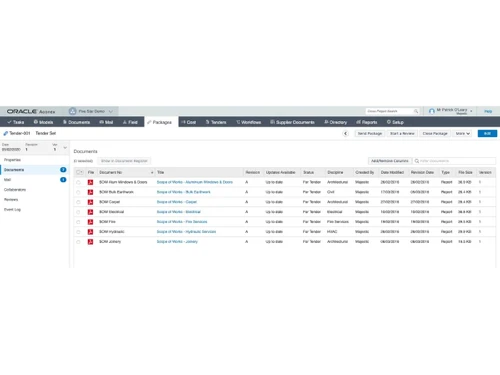Open the More dropdown button
Screen dimensions: 500x375
pyautogui.click(x=463, y=133)
